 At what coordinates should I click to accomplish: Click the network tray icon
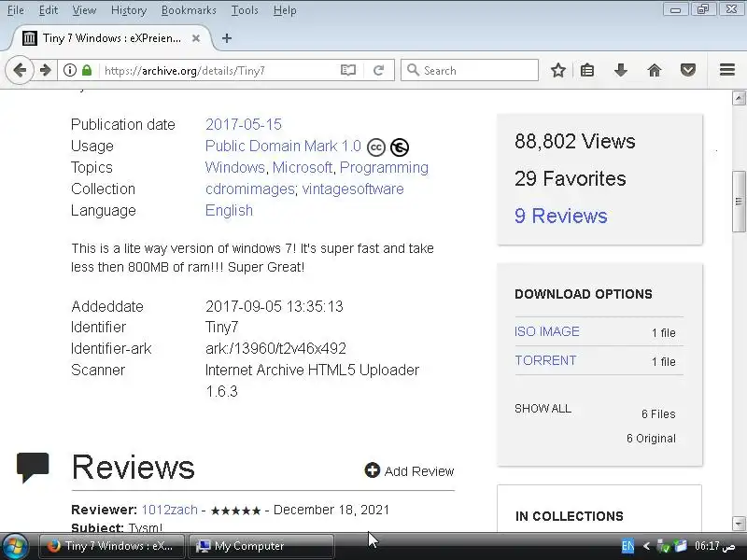tap(663, 546)
